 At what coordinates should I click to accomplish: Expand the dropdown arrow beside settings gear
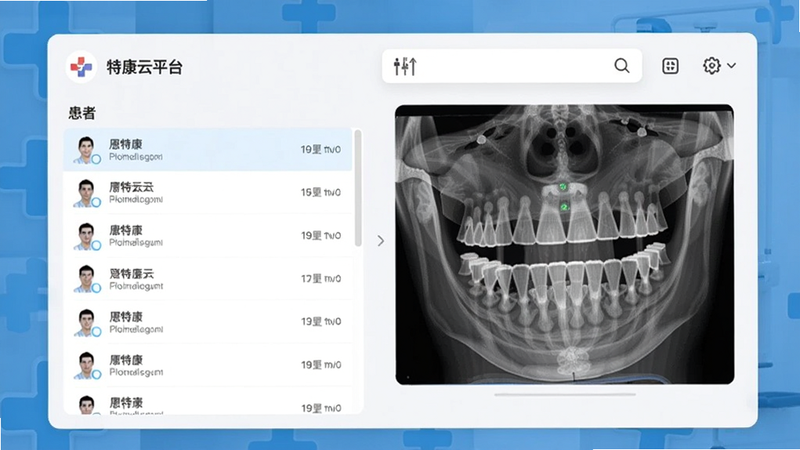pos(731,65)
